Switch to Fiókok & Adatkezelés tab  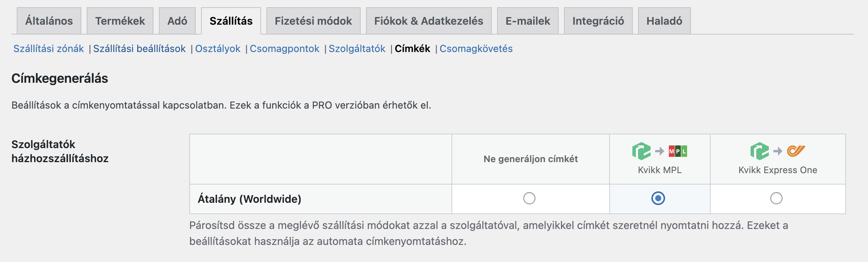coord(429,21)
